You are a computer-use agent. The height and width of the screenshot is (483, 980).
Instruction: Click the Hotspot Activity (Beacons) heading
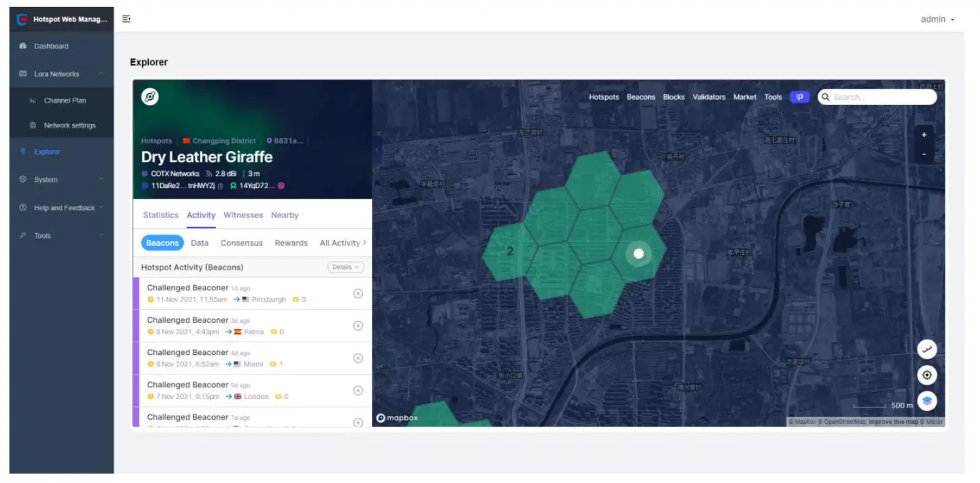[x=192, y=267]
